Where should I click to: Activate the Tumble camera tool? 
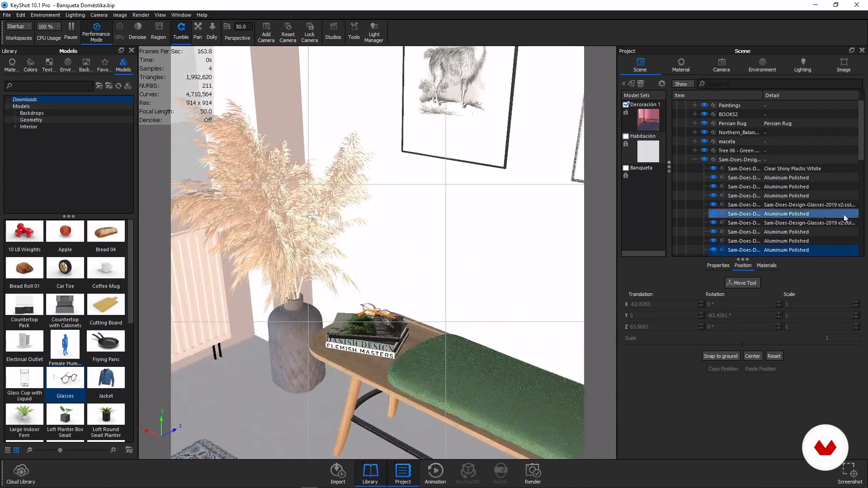tap(181, 32)
